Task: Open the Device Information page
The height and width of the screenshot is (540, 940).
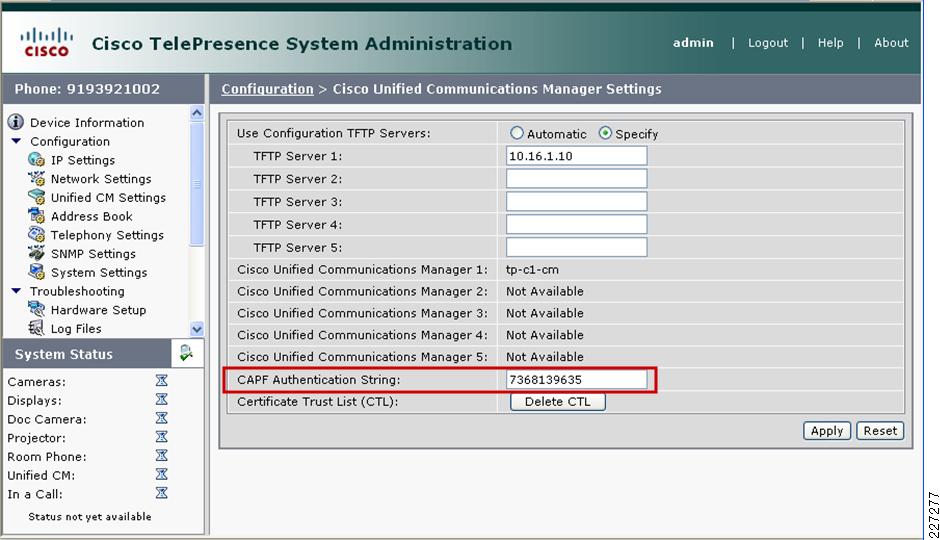Action: [x=87, y=122]
